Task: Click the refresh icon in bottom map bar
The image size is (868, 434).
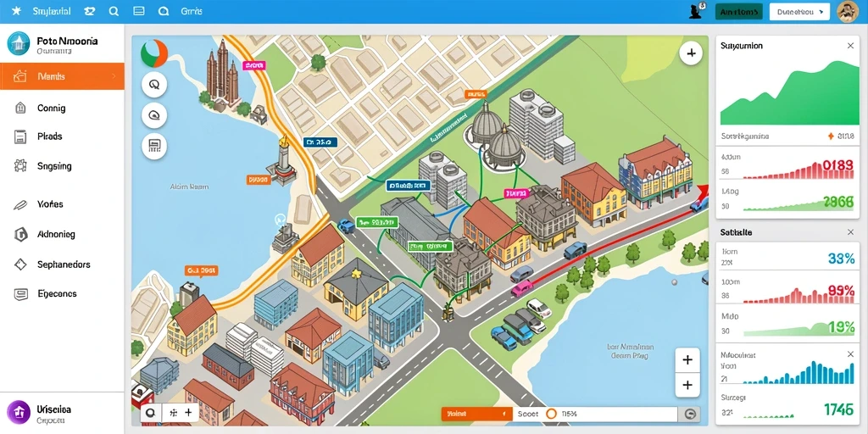Action: click(x=689, y=414)
